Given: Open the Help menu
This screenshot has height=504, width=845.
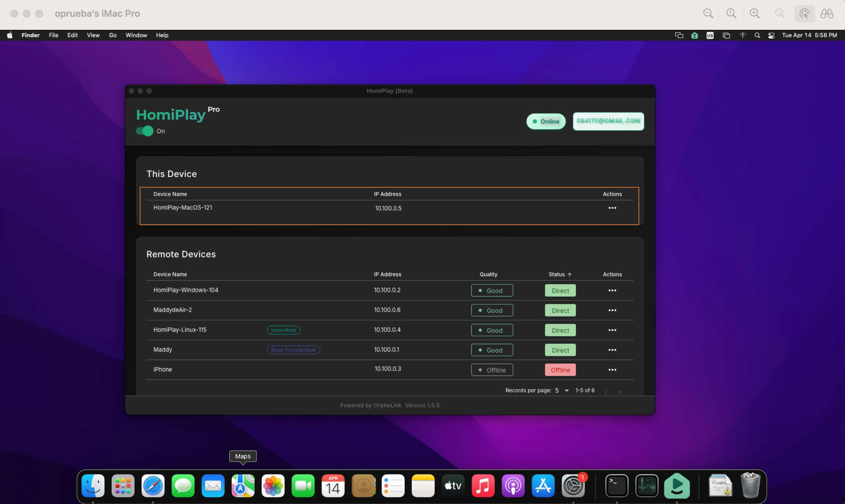Looking at the screenshot, I should 162,35.
